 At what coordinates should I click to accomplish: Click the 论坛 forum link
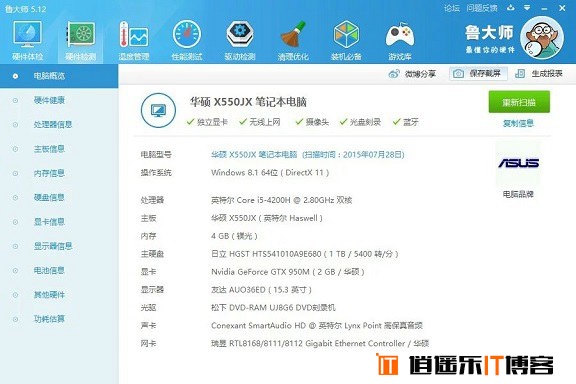tap(451, 8)
